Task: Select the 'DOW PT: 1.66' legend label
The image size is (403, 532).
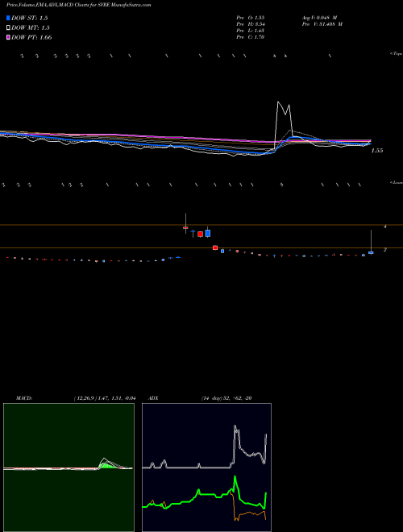Action: pos(31,38)
